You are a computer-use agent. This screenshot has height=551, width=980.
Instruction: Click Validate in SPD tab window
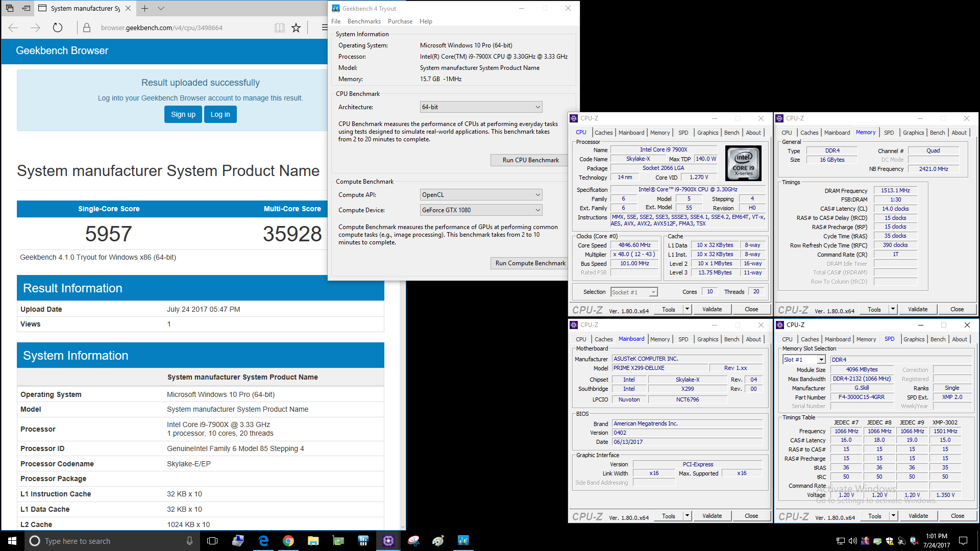pyautogui.click(x=918, y=516)
